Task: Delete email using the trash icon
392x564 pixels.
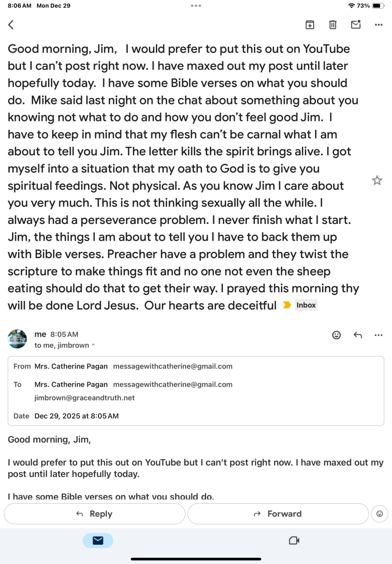Action: click(x=333, y=25)
